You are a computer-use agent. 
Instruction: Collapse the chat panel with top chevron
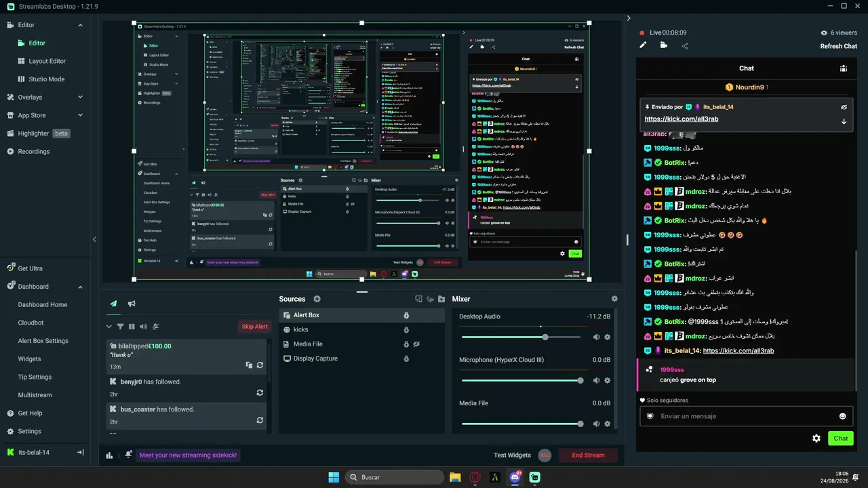point(629,18)
